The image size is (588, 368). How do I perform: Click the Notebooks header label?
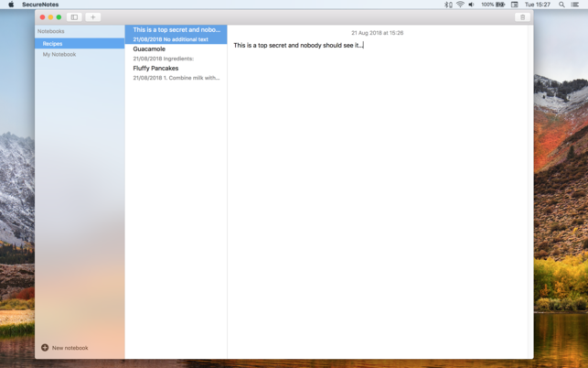[50, 31]
